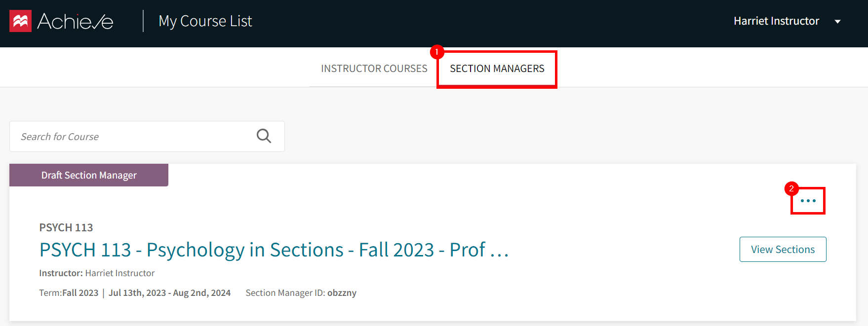
Task: Select the Draft Section Manager badge
Action: (x=88, y=175)
